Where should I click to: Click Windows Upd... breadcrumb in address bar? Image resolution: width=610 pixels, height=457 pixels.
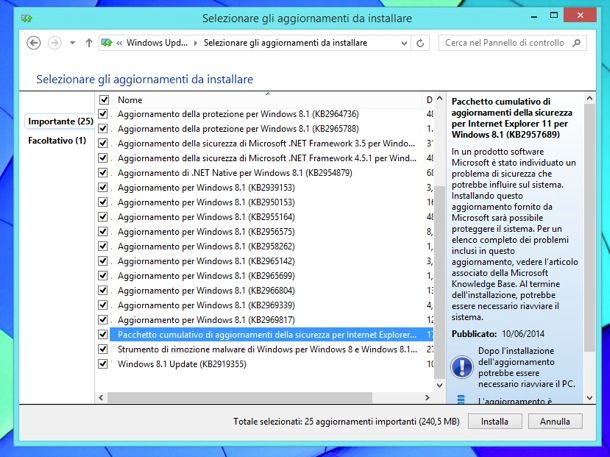(157, 43)
